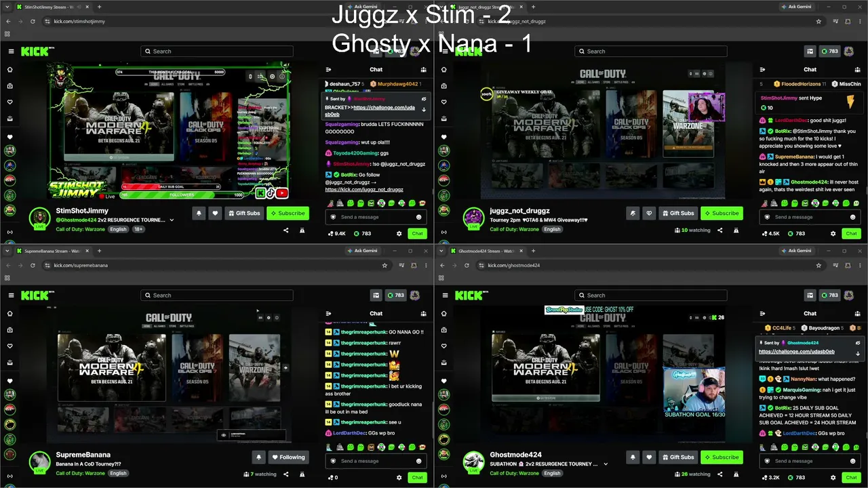Toggle muted notification bell for juggz_not_druggz
868x488 pixels.
pos(633,213)
